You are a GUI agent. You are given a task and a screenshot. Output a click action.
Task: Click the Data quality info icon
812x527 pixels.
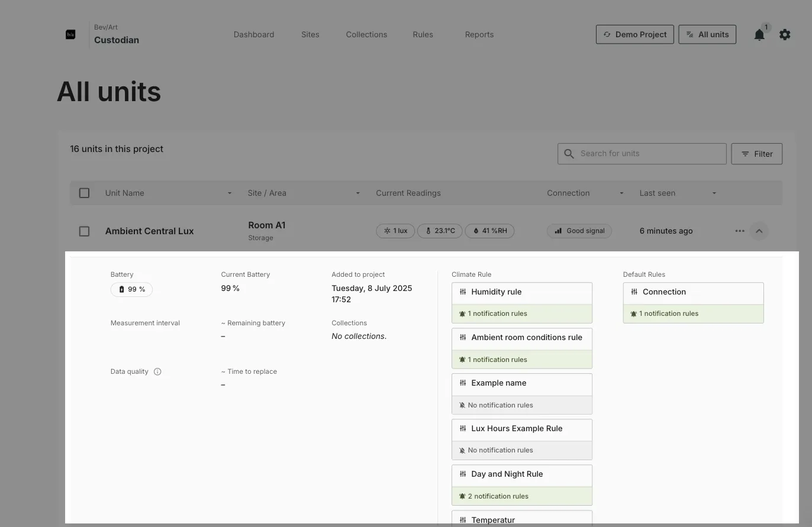tap(157, 371)
